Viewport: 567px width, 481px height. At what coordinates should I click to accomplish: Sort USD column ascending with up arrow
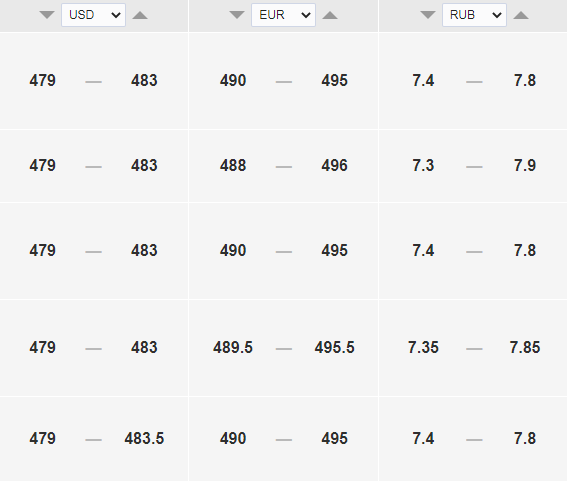click(x=140, y=15)
